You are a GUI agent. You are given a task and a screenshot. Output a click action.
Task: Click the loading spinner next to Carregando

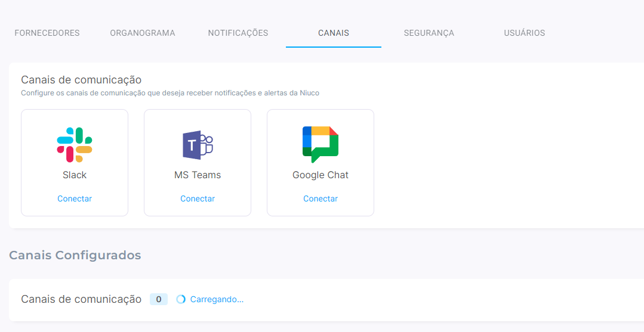(181, 300)
